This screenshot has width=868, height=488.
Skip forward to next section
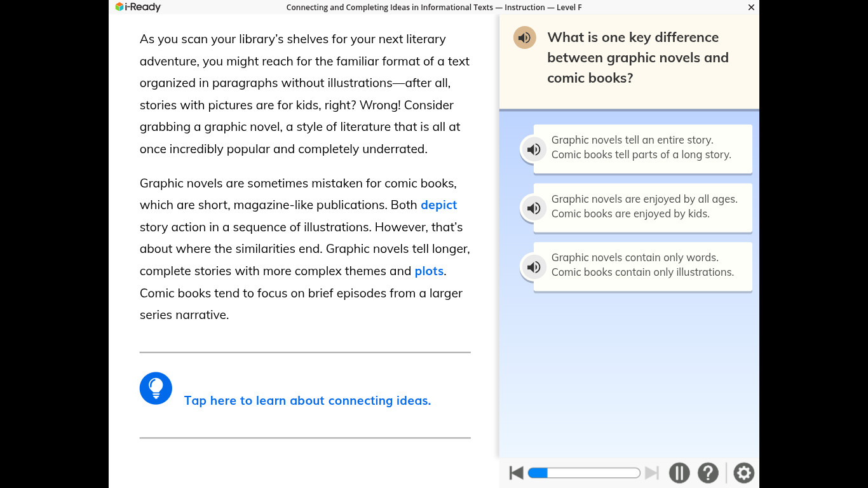click(x=652, y=473)
